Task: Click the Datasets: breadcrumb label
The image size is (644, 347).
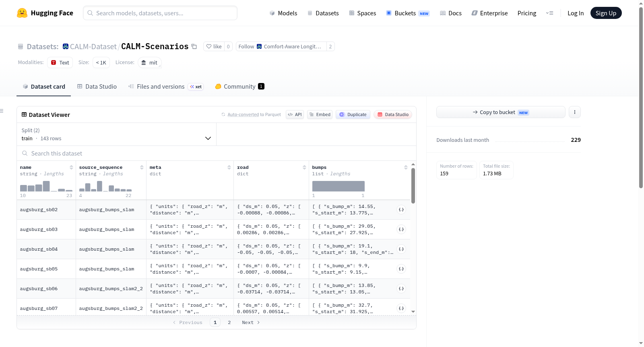Action: click(x=43, y=47)
